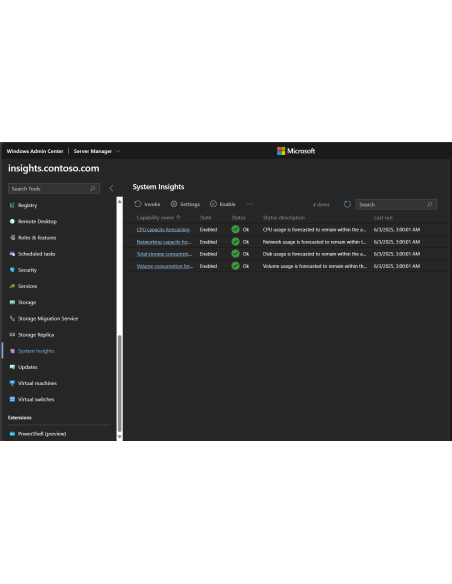Open more actions ellipsis menu
452x584 pixels.
pos(249,204)
